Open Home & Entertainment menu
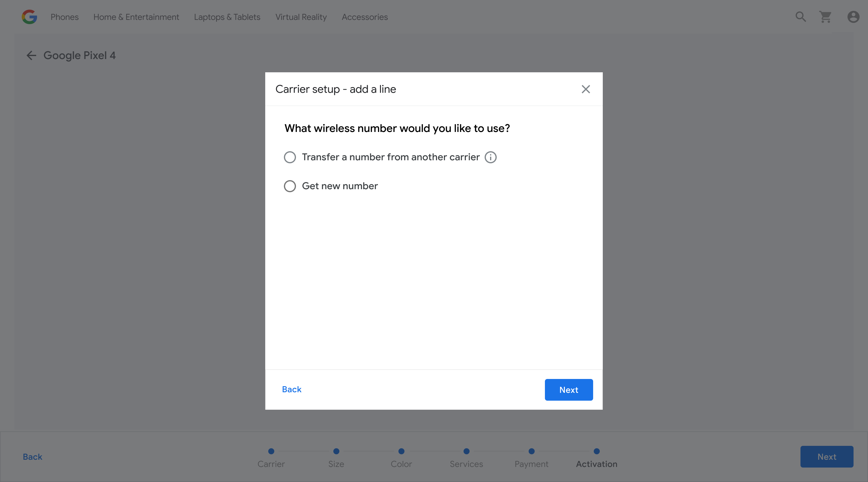The height and width of the screenshot is (482, 868). [136, 17]
